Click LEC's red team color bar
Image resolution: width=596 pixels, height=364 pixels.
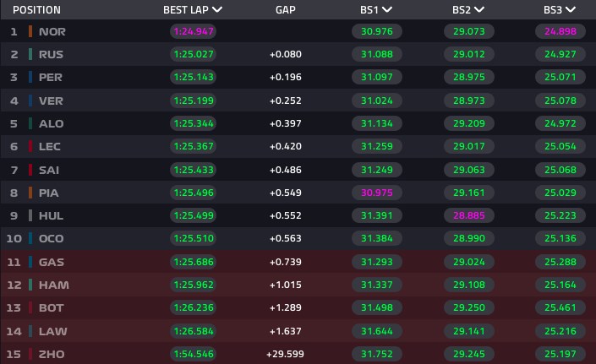(30, 146)
